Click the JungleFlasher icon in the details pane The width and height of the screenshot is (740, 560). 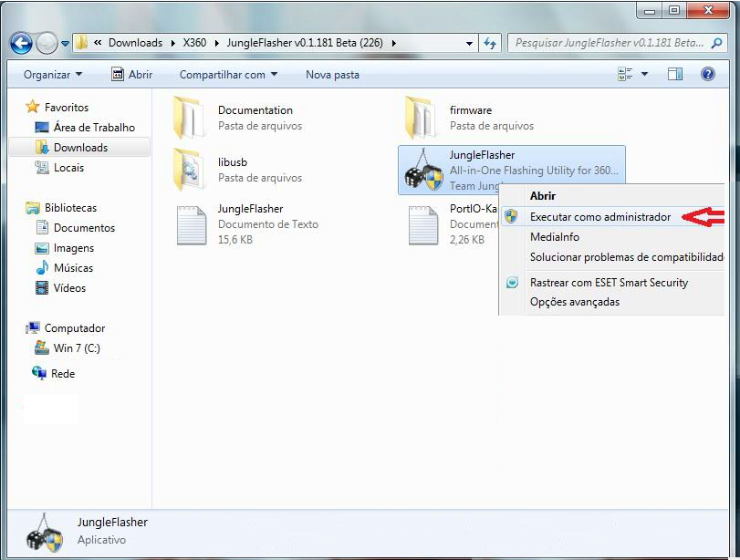click(46, 533)
